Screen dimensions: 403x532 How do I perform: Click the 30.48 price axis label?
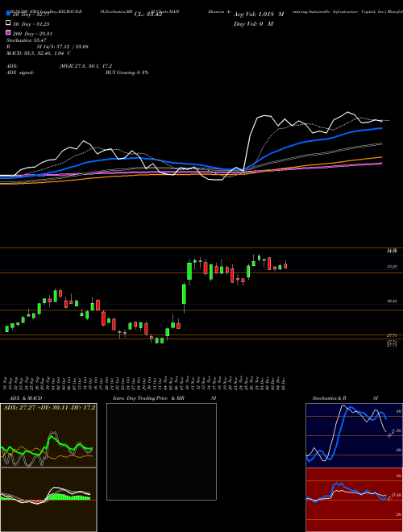[392, 301]
